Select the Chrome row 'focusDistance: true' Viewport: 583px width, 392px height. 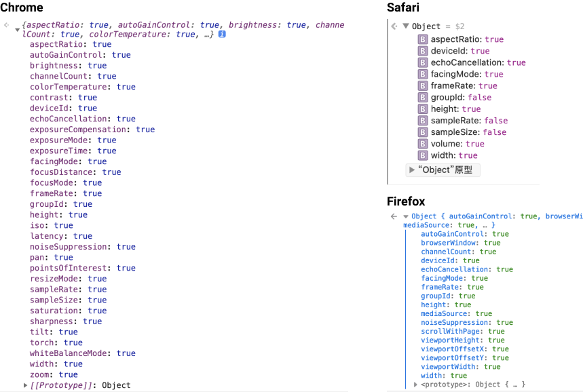[x=75, y=172]
